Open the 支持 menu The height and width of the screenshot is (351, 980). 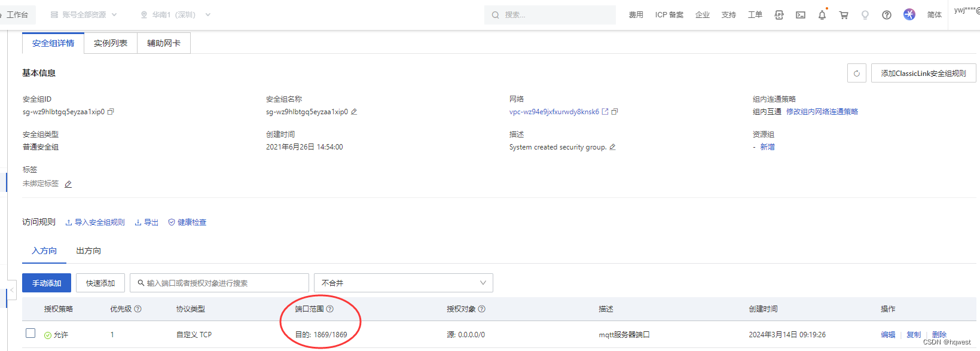coord(729,15)
